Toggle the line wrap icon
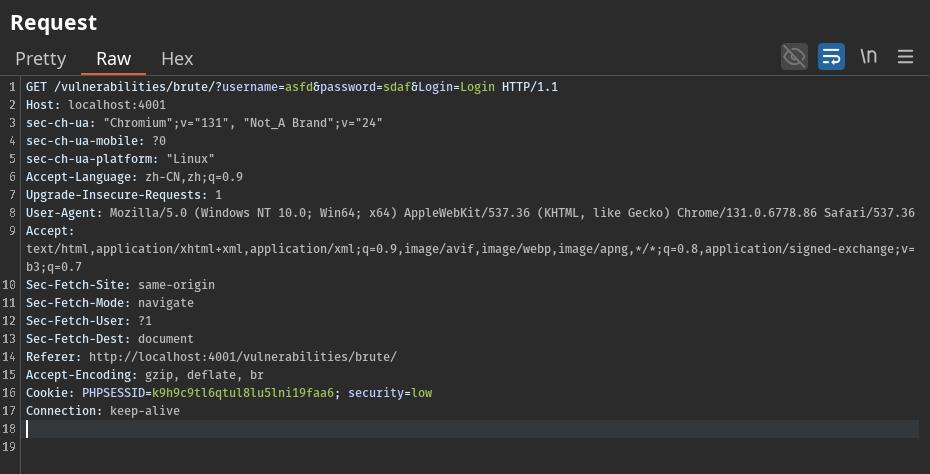Viewport: 930px width, 474px height. point(831,57)
